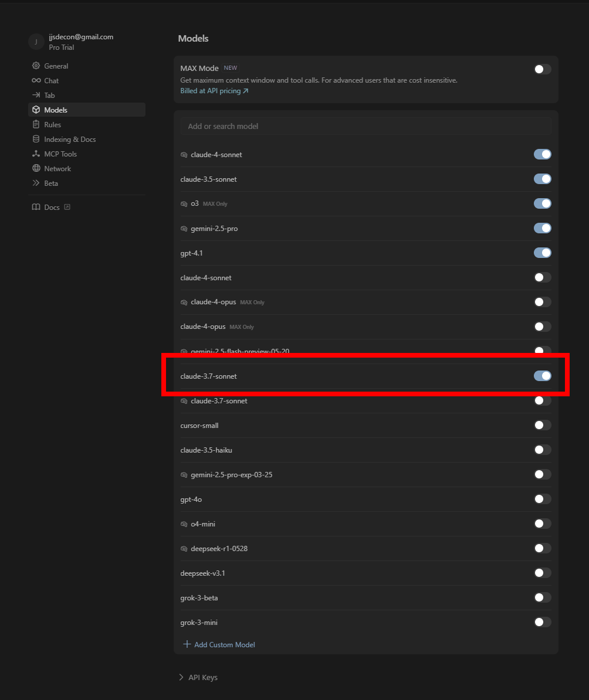
Task: Enable non-thinking claude-4-sonnet toggle
Action: coord(543,277)
